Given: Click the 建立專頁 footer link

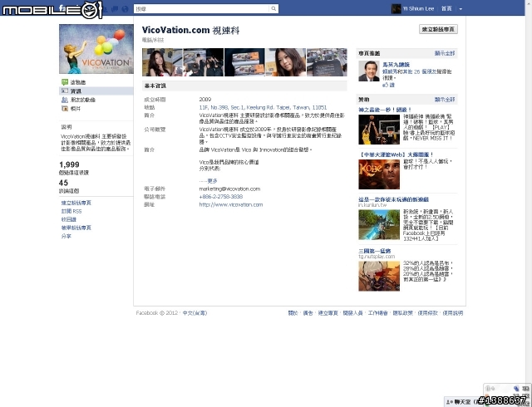Looking at the screenshot, I should (x=328, y=312).
